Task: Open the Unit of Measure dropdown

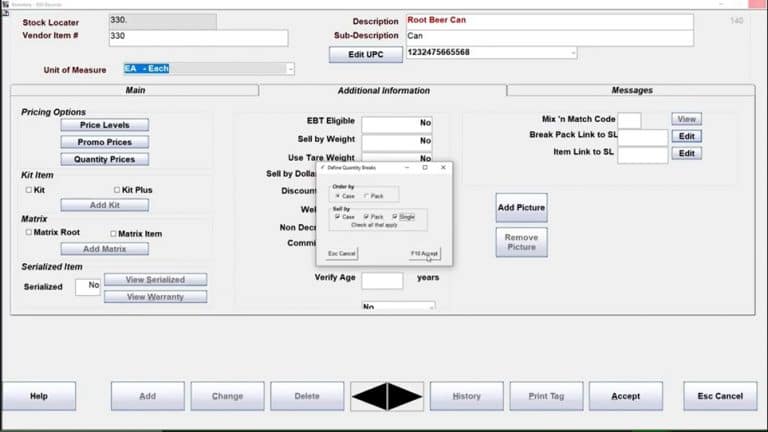Action: point(290,69)
